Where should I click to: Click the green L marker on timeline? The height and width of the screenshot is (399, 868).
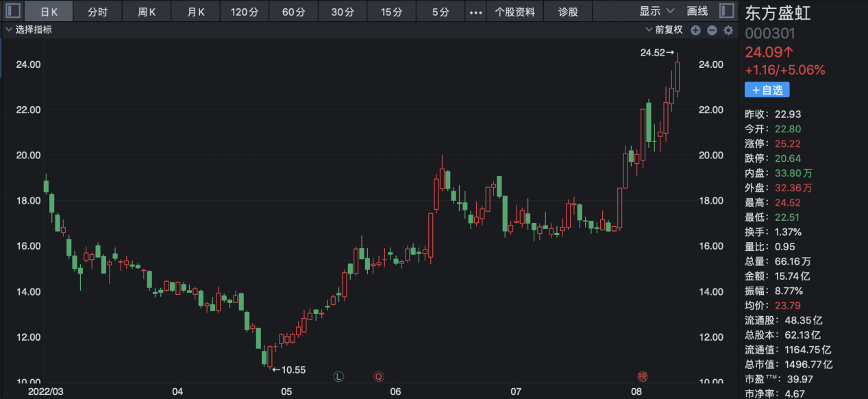click(338, 376)
